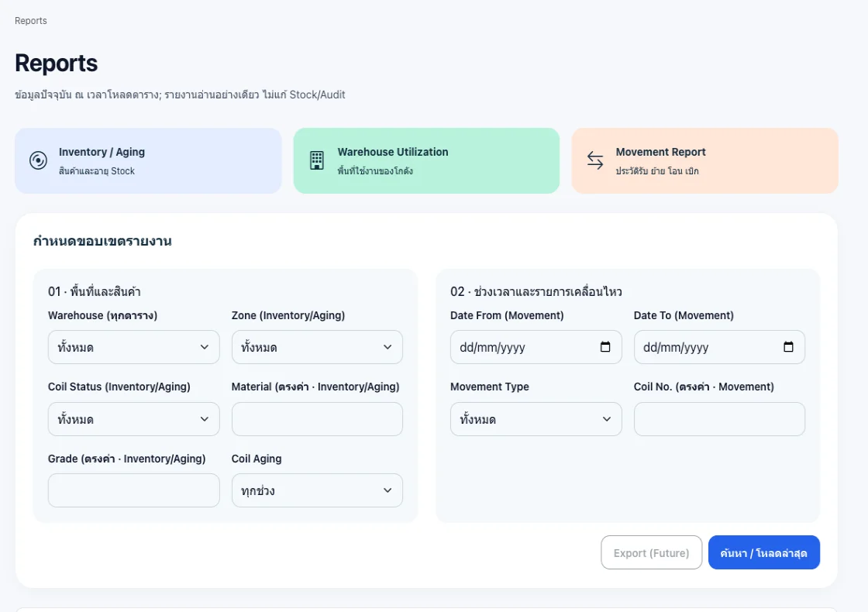Open calendar picker for Date To
The height and width of the screenshot is (612, 868).
(788, 347)
